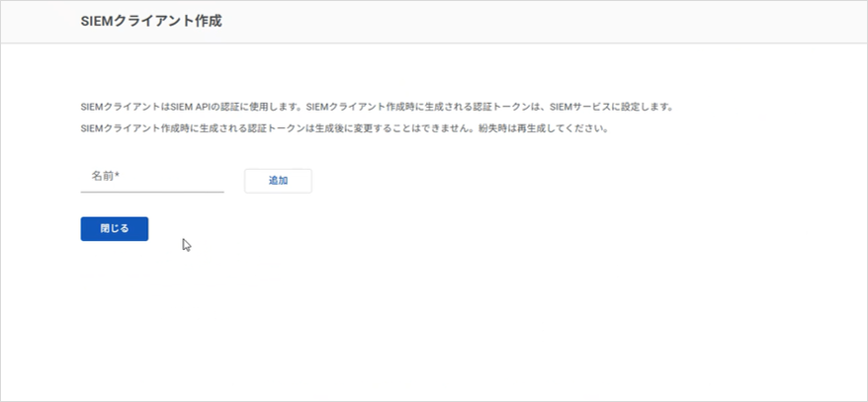Click the first description line about SIEM API認証
Screen dimensions: 868x402
(x=376, y=107)
